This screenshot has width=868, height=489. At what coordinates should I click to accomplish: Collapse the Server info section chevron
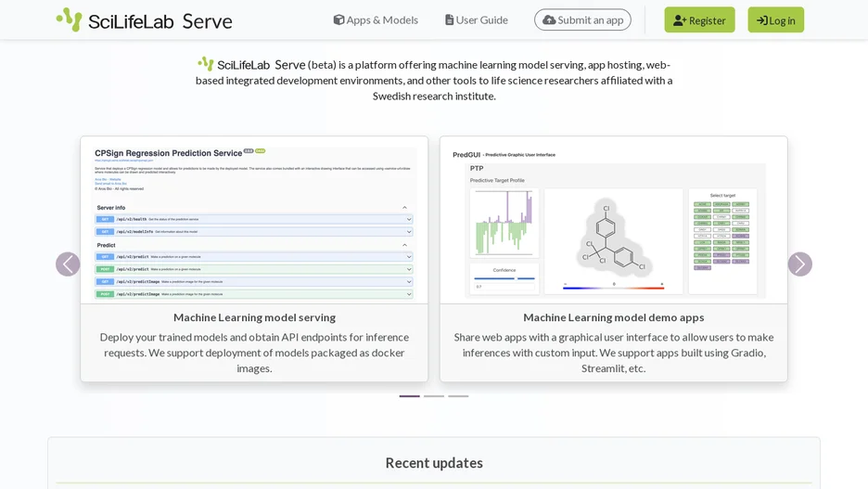pyautogui.click(x=404, y=208)
